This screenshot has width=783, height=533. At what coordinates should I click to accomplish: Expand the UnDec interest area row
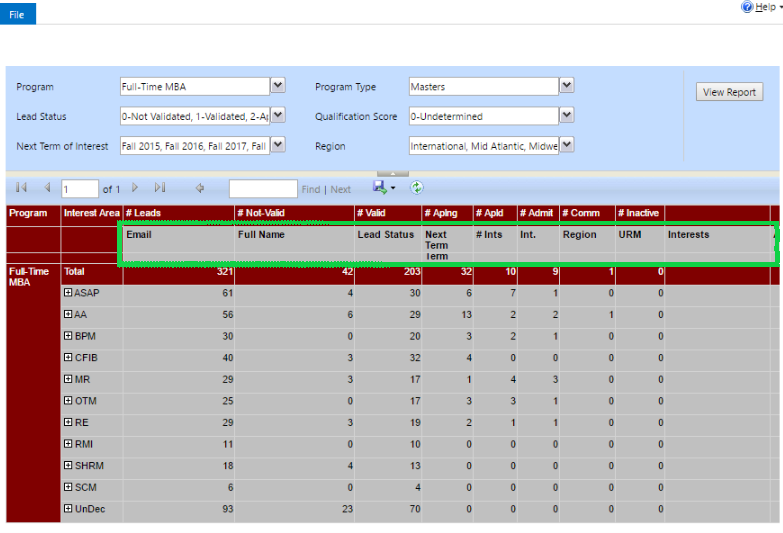tap(68, 509)
